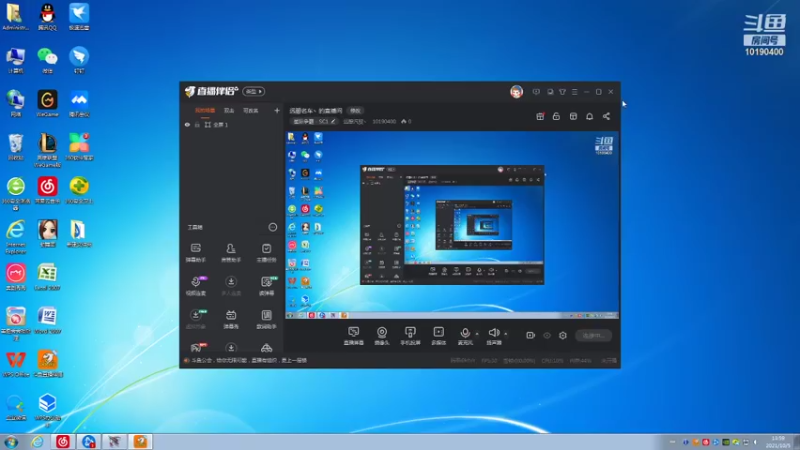The image size is (800, 450).
Task: Expand the microphone options arrow
Action: pyautogui.click(x=477, y=334)
